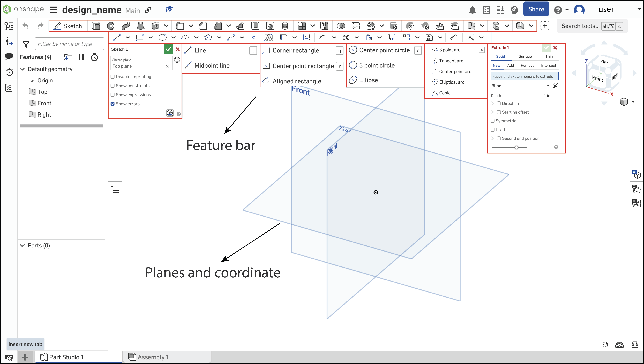Collapse the Parts (0) list
Screen dimensions: 644x364
point(22,245)
